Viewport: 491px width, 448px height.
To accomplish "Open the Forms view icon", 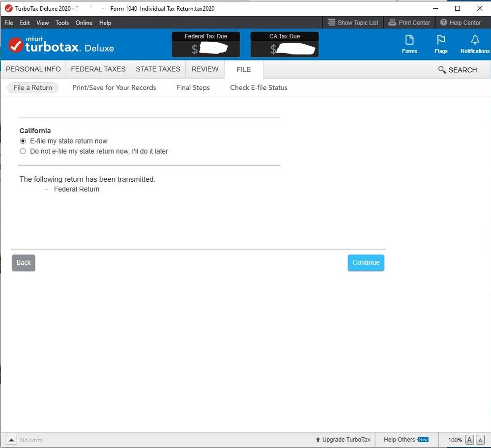I will coord(409,44).
